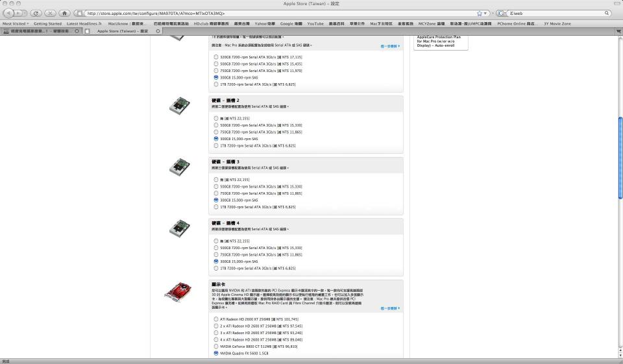The height and width of the screenshot is (364, 623).
Task: Click the Drive Bay 2 hard drive image
Action: [179, 105]
